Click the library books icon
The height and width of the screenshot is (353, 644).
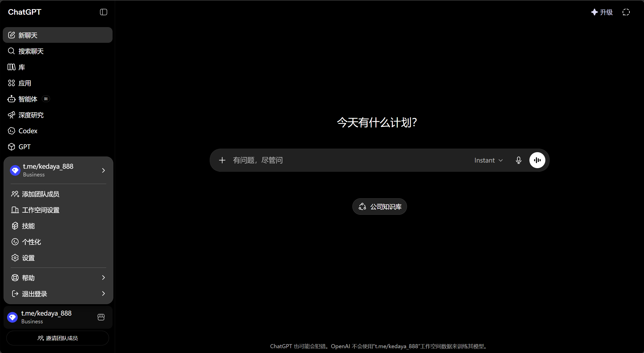tap(11, 67)
